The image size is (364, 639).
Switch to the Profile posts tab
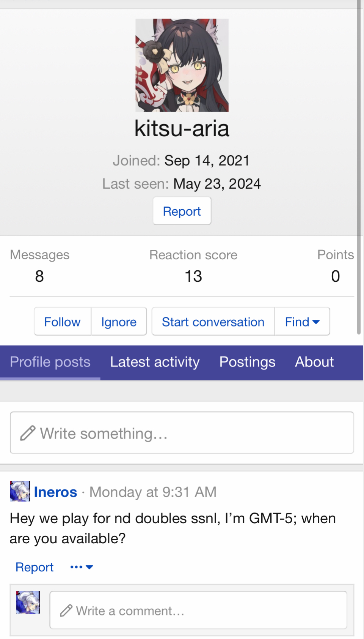(x=50, y=362)
